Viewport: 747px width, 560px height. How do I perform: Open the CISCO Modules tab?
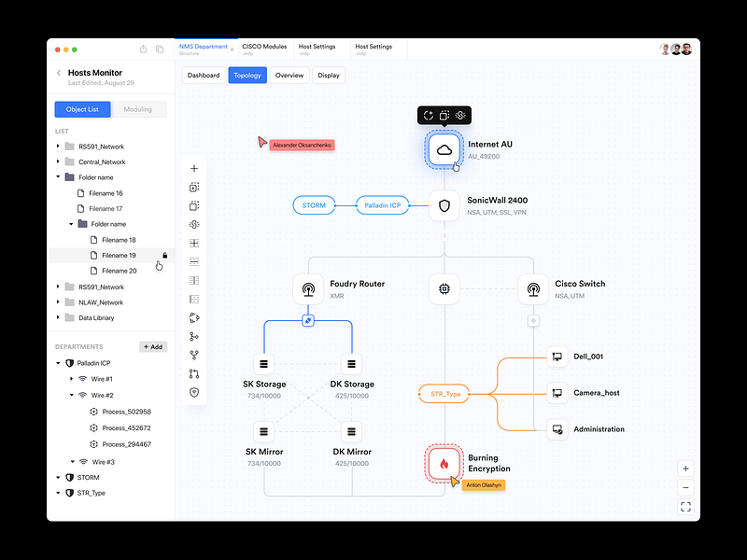point(265,47)
